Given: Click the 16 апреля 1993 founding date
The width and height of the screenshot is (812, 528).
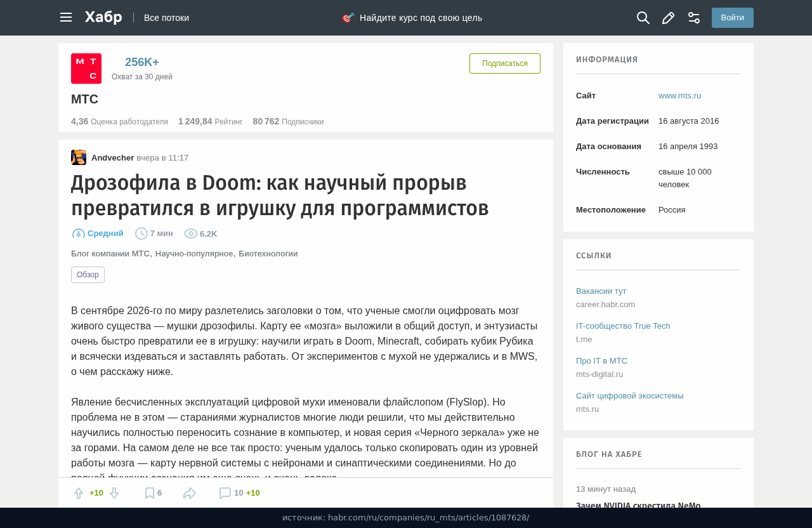Looking at the screenshot, I should (x=688, y=147).
